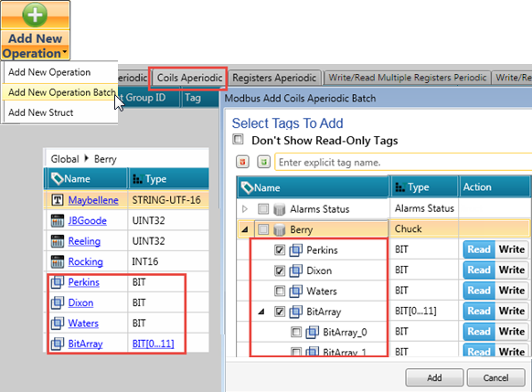Set Dixon action to Write
The width and height of the screenshot is (532, 392).
click(x=511, y=270)
